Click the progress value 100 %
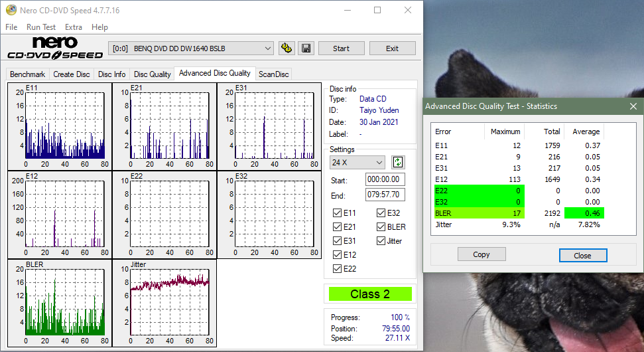This screenshot has height=352, width=644. (400, 317)
